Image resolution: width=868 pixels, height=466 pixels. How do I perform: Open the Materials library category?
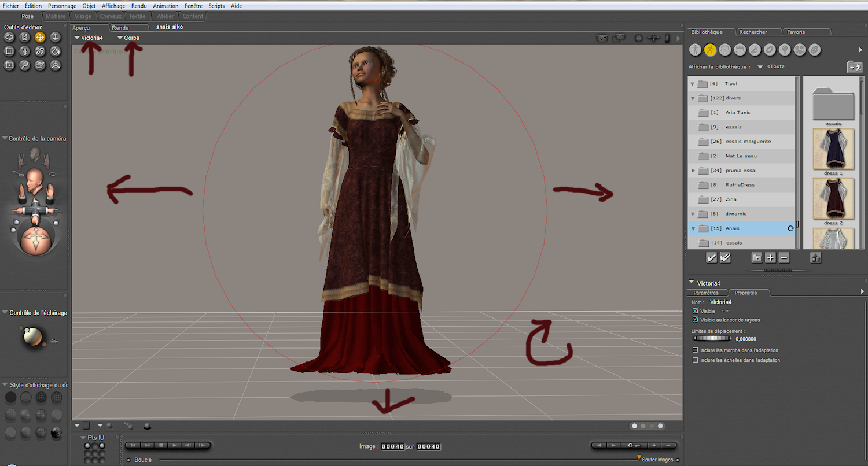[x=815, y=50]
